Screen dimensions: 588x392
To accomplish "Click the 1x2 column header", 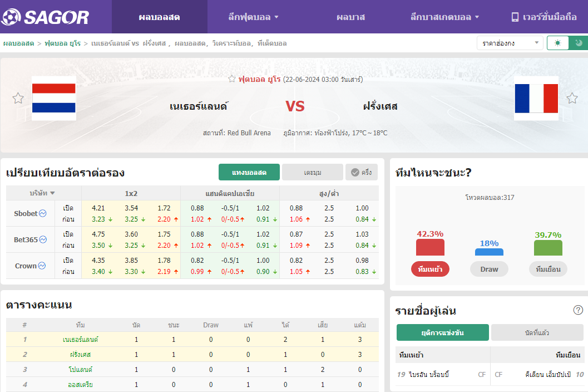I will (131, 193).
